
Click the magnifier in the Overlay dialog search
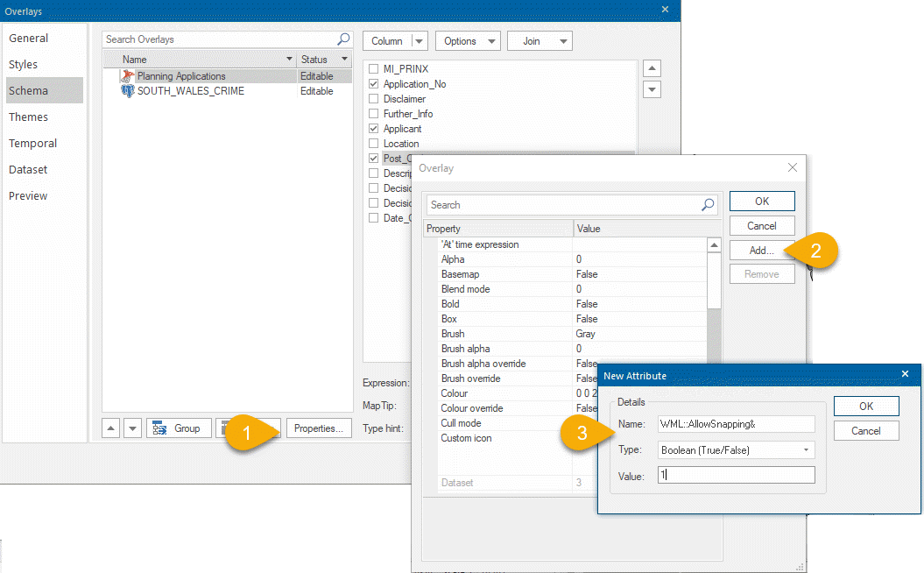(x=707, y=204)
